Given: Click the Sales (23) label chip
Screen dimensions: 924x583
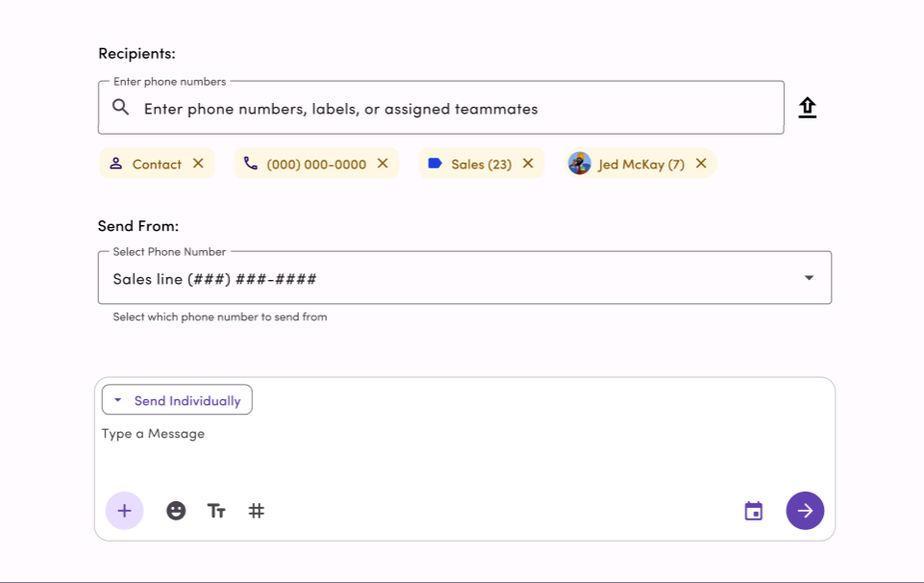Looking at the screenshot, I should [x=481, y=165].
